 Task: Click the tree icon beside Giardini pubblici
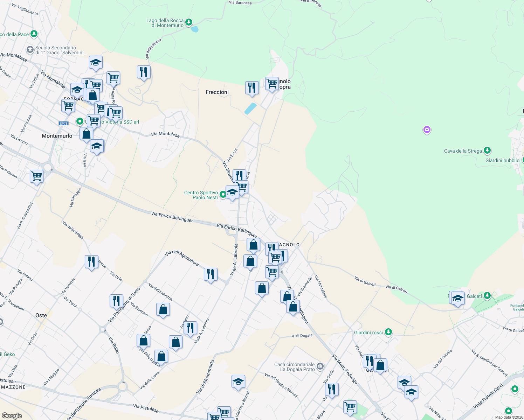coord(523,160)
